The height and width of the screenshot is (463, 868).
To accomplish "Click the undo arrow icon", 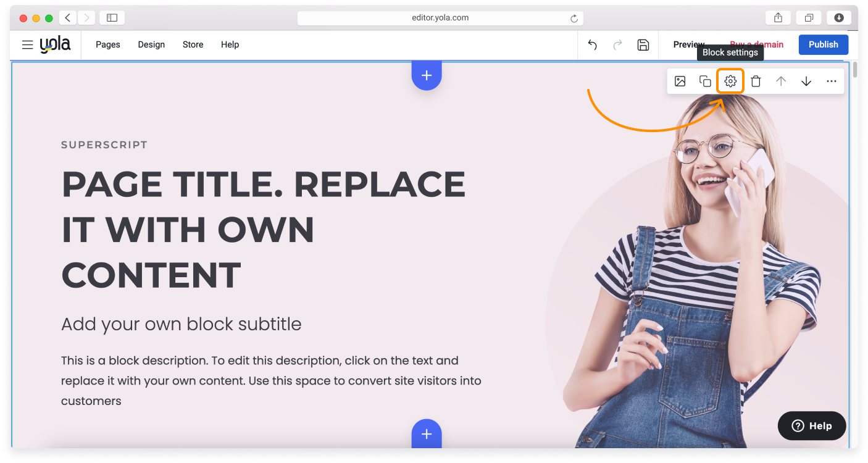I will pos(593,44).
